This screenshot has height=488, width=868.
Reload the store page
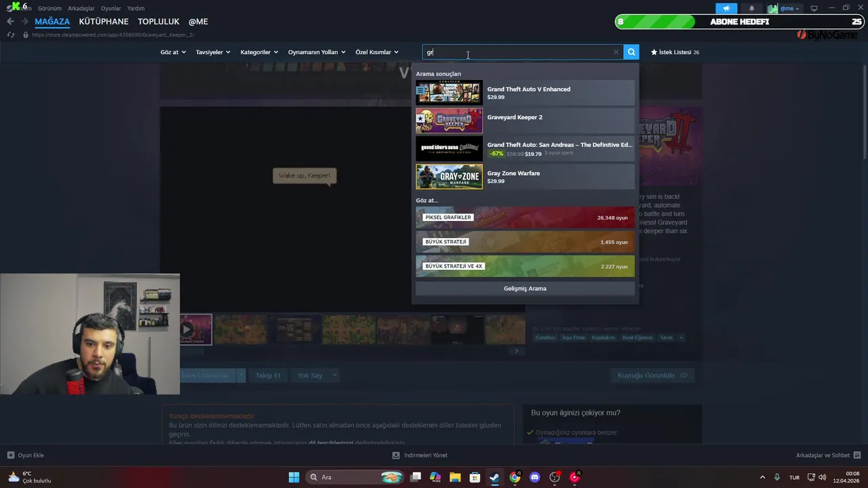click(x=11, y=35)
